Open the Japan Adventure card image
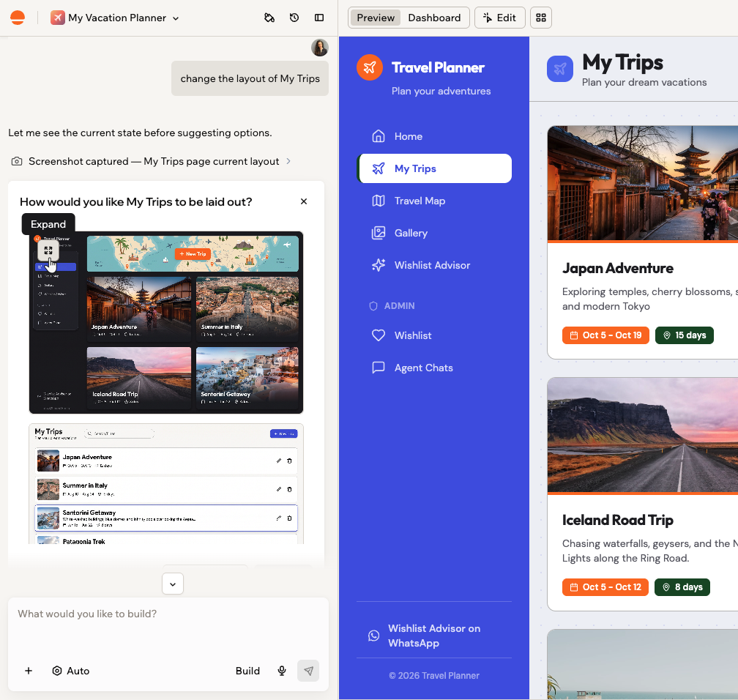This screenshot has height=700, width=738. point(643,183)
